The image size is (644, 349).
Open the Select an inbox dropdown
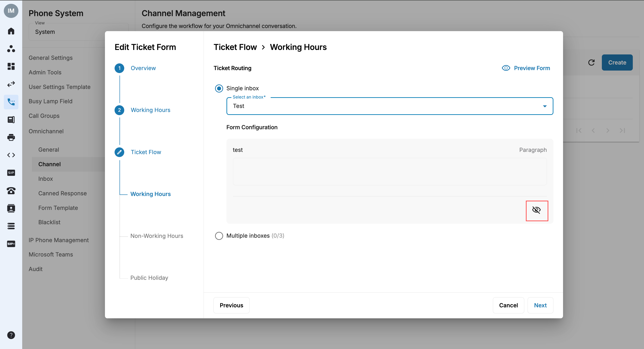tap(389, 106)
